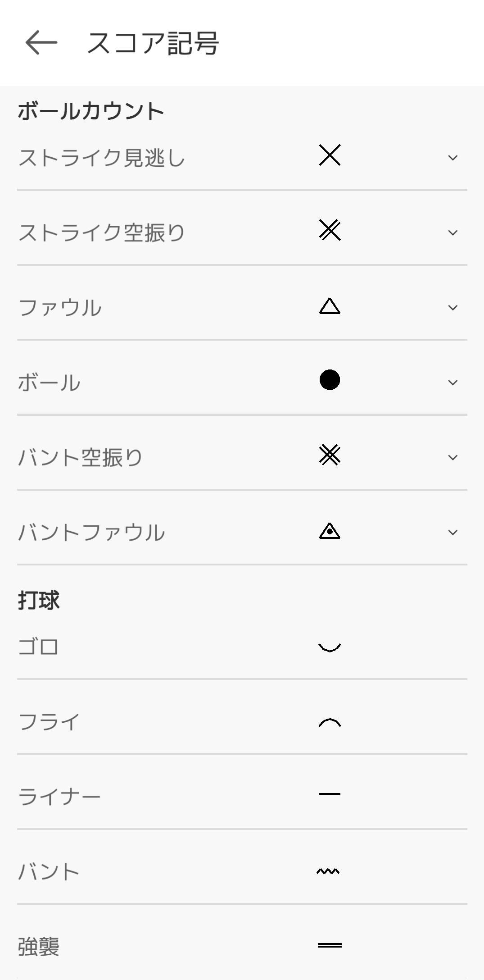The width and height of the screenshot is (484, 980).
Task: Click the triangle symbol for ファウル
Action: (x=330, y=306)
